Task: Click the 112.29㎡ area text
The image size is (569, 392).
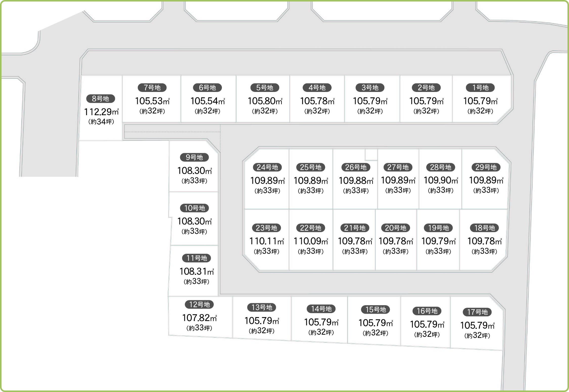Action: [101, 112]
